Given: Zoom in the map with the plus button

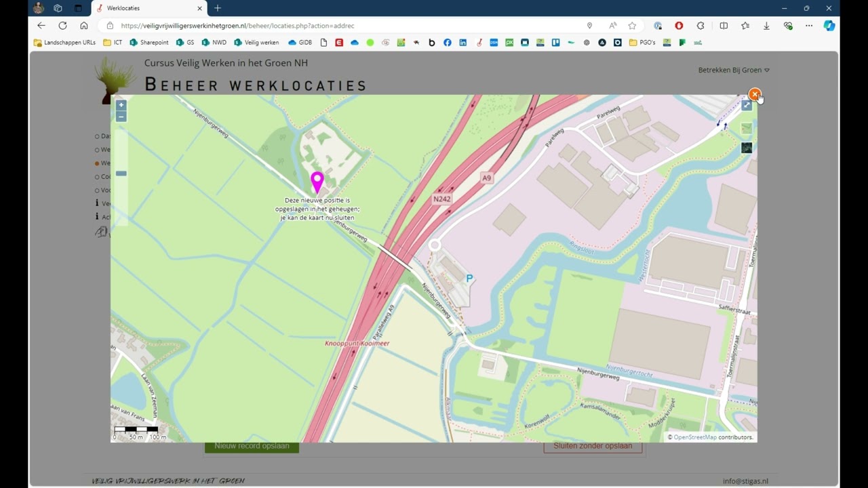Looking at the screenshot, I should pos(121,105).
